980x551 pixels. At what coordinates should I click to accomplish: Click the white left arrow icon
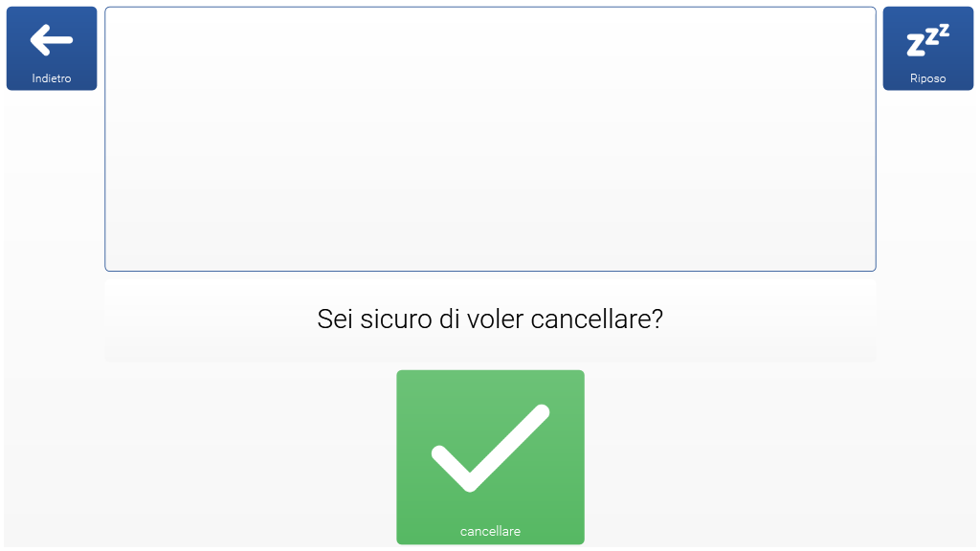coord(52,40)
